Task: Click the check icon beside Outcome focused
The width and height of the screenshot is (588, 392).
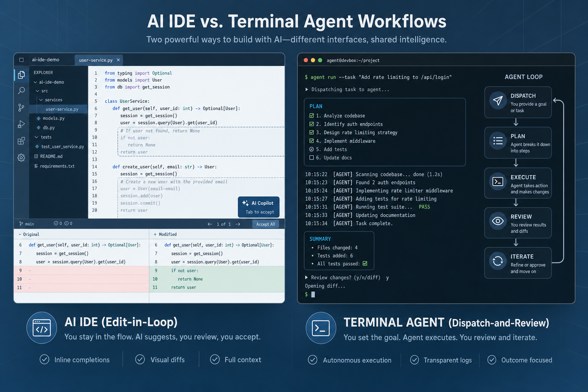Action: (x=492, y=360)
